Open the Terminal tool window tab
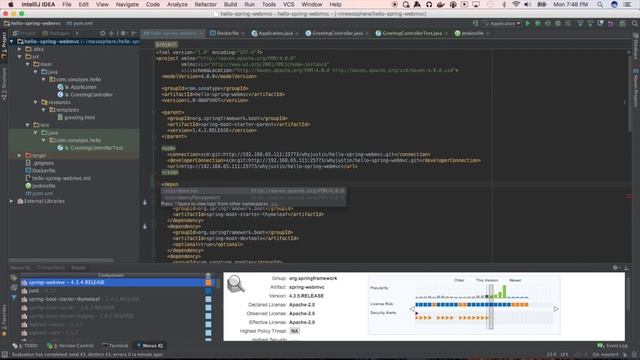640x360 pixels. (115, 346)
